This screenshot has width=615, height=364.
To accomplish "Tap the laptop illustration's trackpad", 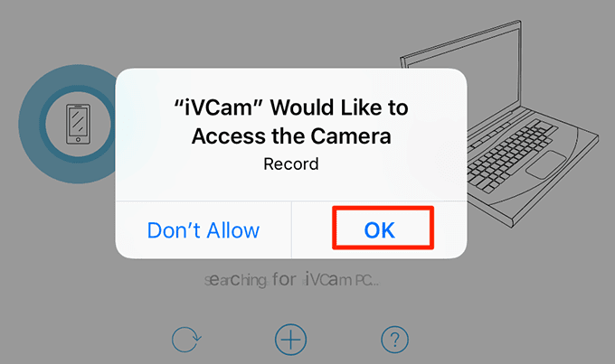I will [x=546, y=164].
